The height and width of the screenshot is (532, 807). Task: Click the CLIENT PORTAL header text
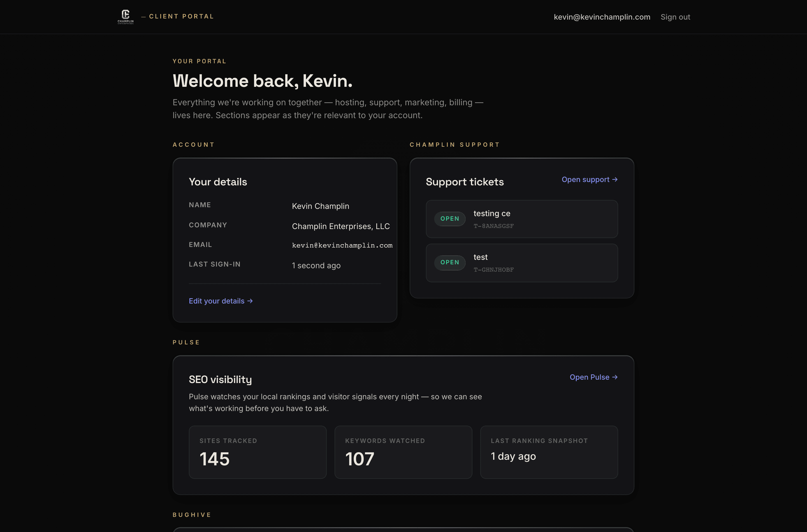(x=181, y=16)
